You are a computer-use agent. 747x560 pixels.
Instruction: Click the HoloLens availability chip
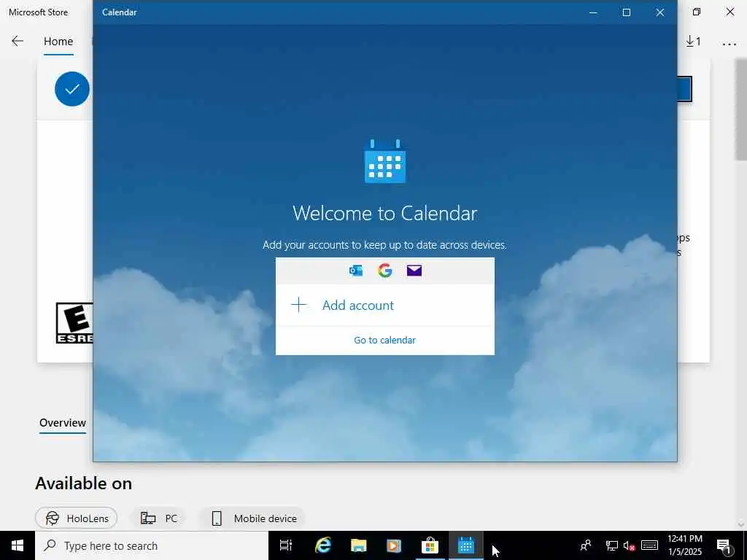point(76,518)
